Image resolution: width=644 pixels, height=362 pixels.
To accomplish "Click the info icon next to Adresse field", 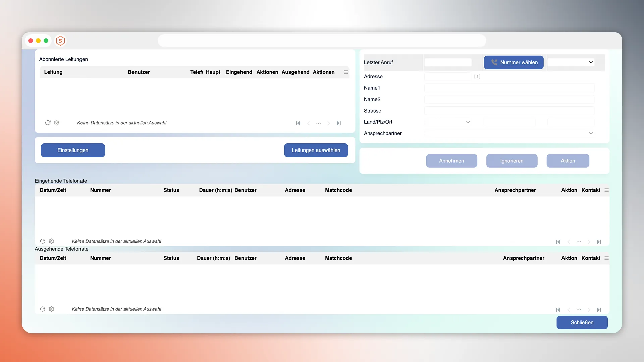I will (x=477, y=77).
